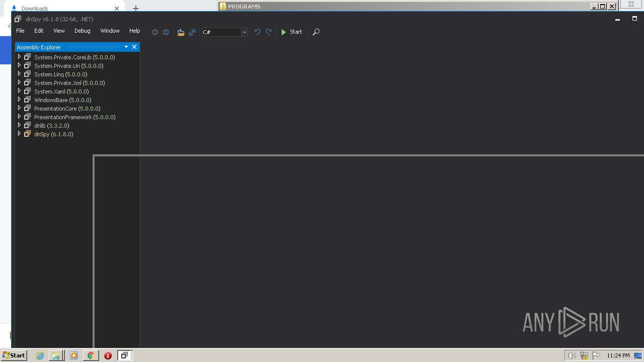Viewport: 644px width, 362px height.
Task: Expand the System.Linq node
Action: click(19, 74)
